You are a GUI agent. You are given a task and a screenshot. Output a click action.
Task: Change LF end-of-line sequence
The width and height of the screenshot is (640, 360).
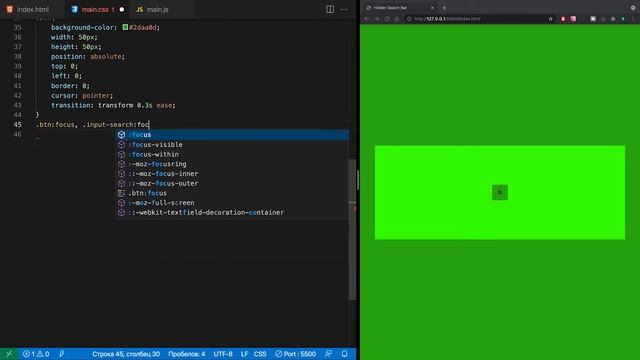244,354
